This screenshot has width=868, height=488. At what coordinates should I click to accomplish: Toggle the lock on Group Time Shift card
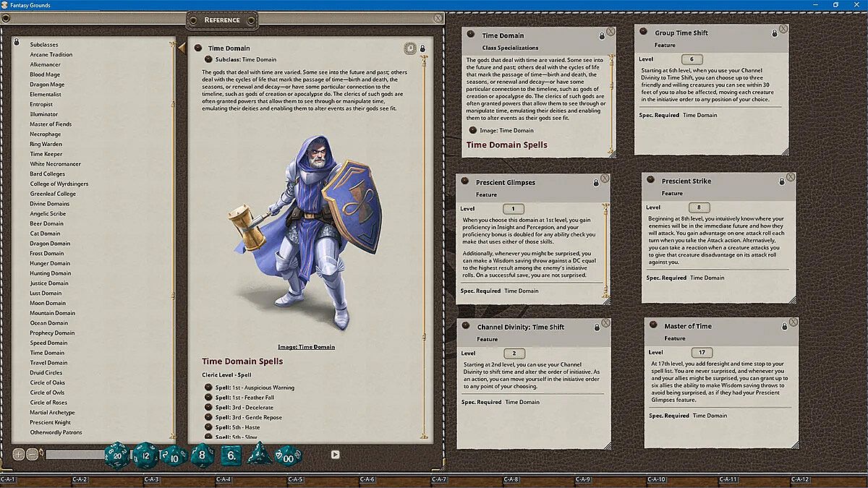click(x=774, y=33)
